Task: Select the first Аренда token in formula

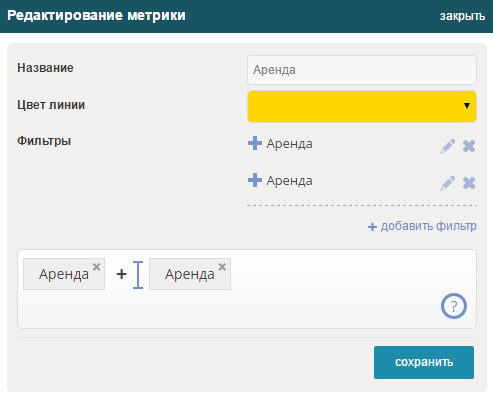Action: click(x=64, y=274)
